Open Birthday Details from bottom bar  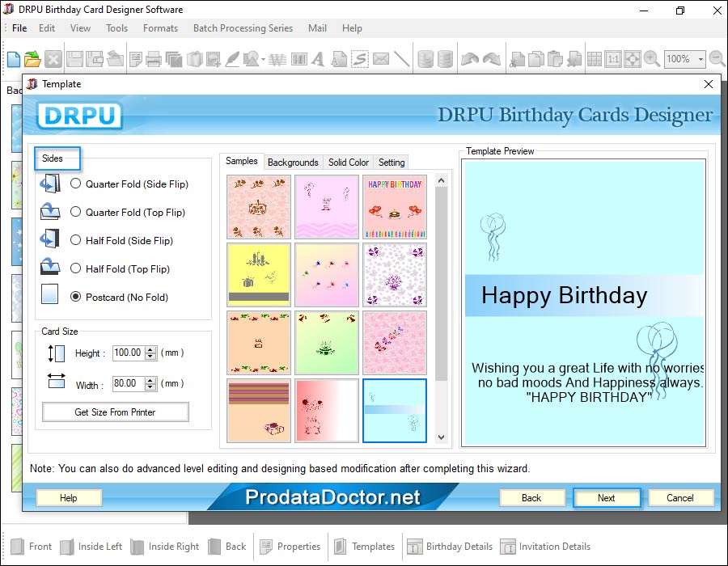(x=450, y=546)
